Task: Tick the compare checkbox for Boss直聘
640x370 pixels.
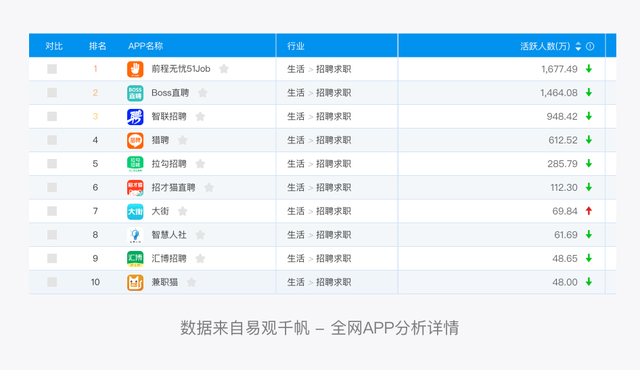Action: pos(52,93)
